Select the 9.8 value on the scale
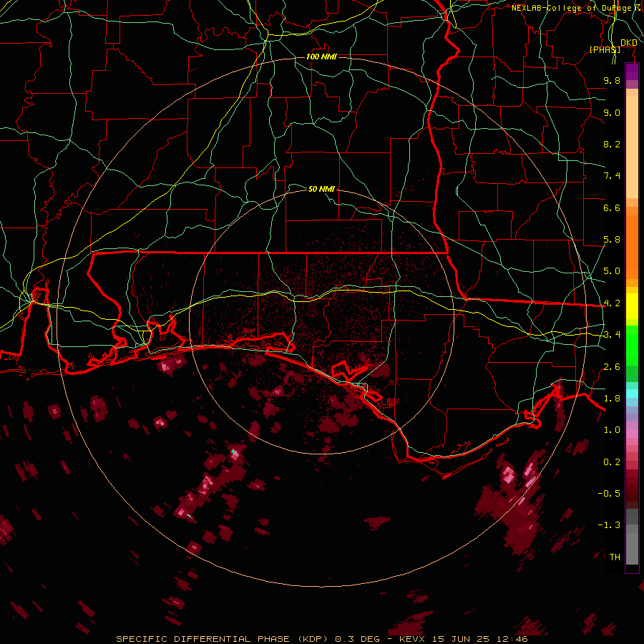The height and width of the screenshot is (644, 644). 612,80
